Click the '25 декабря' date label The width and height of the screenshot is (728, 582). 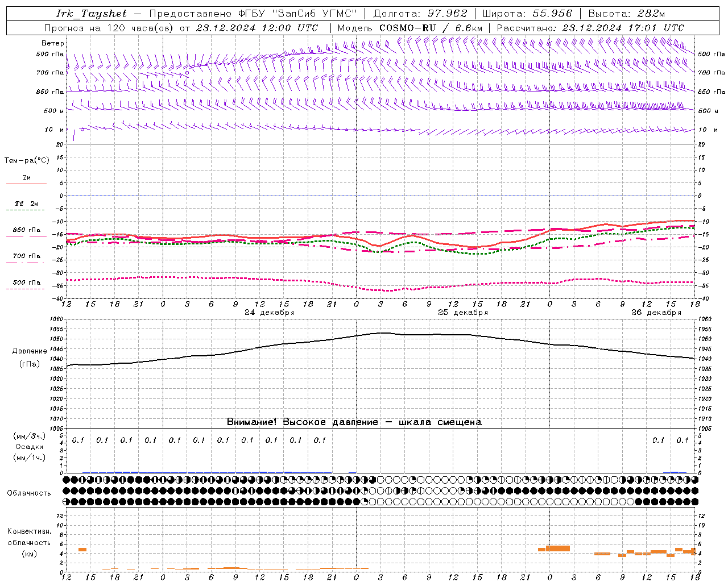click(463, 313)
